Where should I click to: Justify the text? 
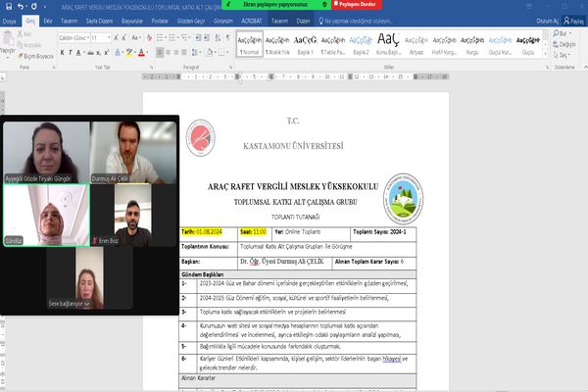pos(184,53)
